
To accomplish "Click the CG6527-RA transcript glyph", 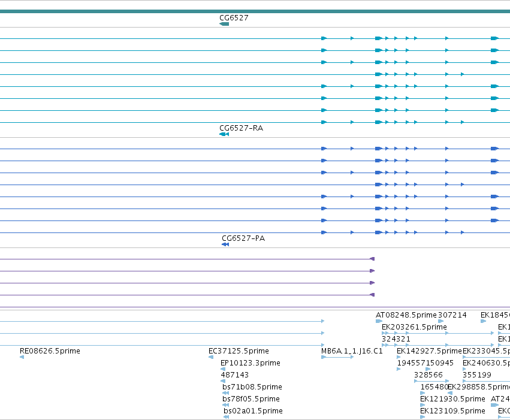I will [224, 134].
